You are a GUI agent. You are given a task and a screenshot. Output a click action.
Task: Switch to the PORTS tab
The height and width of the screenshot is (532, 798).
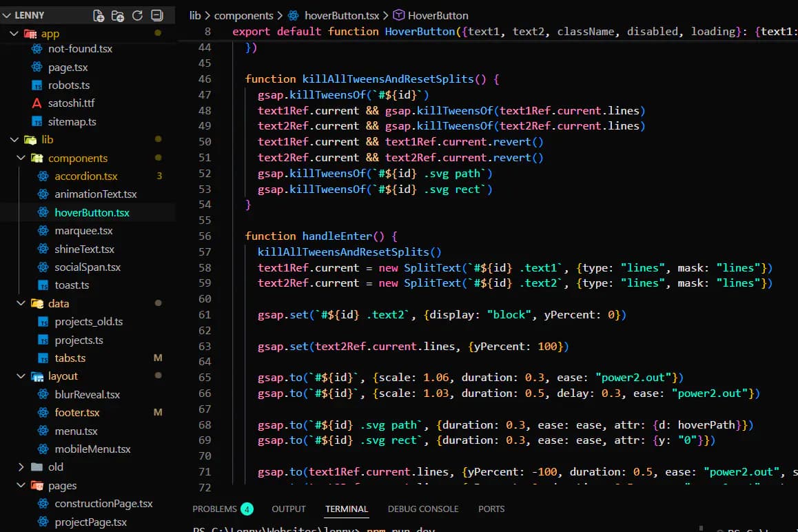coord(491,509)
